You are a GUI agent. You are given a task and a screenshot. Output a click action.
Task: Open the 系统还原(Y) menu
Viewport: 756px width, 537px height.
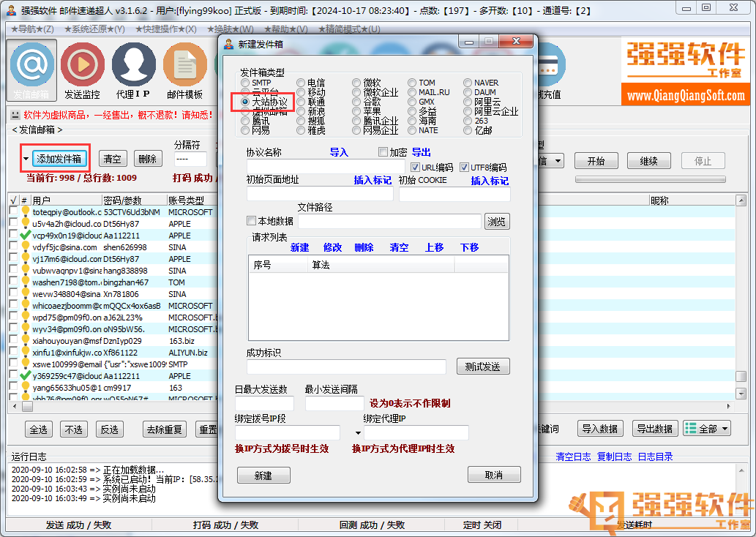point(94,29)
